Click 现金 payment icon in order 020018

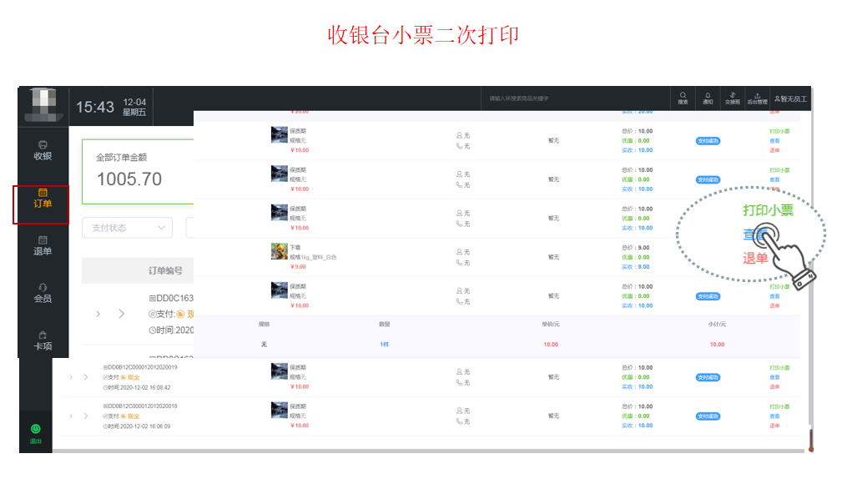coord(124,416)
